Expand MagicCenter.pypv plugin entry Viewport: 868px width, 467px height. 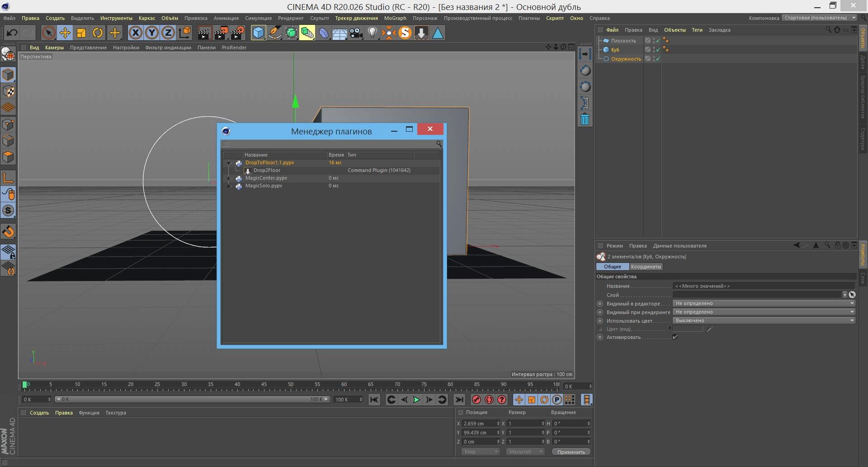229,178
